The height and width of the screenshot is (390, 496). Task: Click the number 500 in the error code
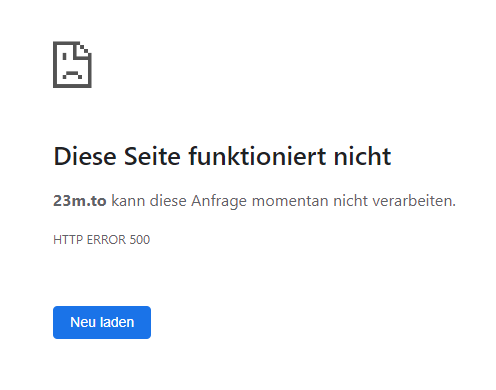click(x=140, y=240)
